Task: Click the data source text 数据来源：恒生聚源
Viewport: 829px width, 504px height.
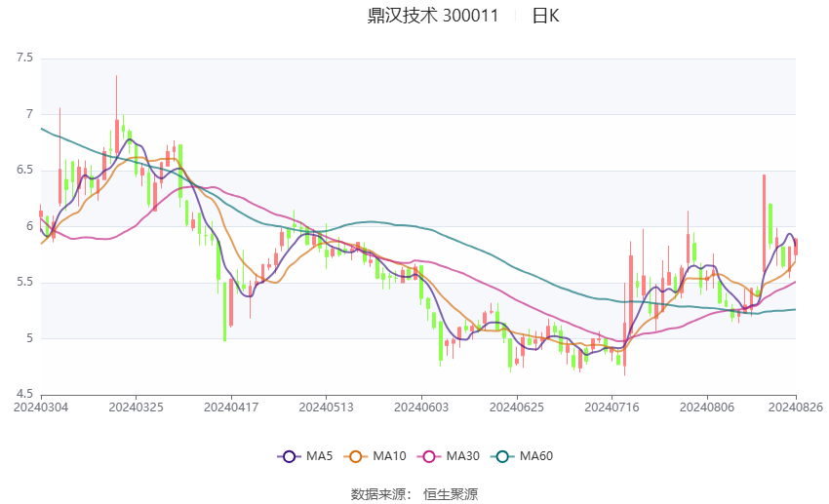Action: [414, 494]
